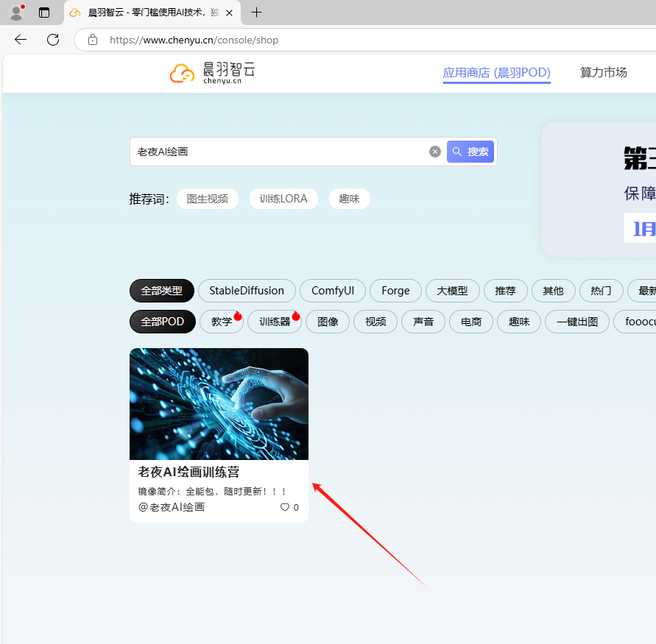Clear the search box using the X icon
The width and height of the screenshot is (656, 644).
[434, 151]
